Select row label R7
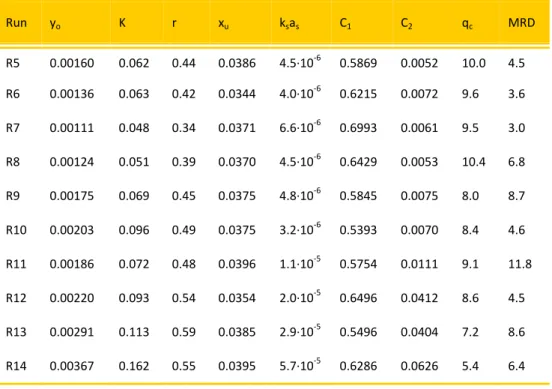Image resolution: width=552 pixels, height=389 pixels. 13,127
